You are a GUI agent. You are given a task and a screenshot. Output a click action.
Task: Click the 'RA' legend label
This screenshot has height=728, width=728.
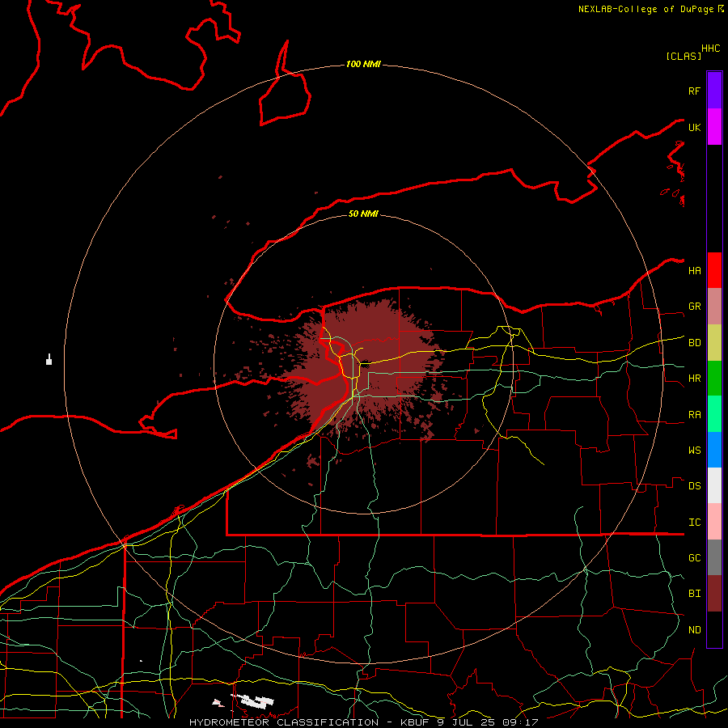coord(695,415)
